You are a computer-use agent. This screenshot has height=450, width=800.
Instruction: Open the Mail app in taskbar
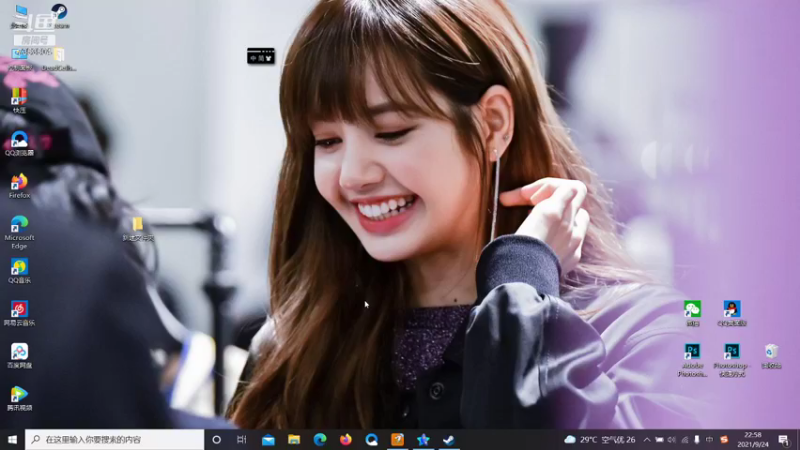pyautogui.click(x=268, y=439)
